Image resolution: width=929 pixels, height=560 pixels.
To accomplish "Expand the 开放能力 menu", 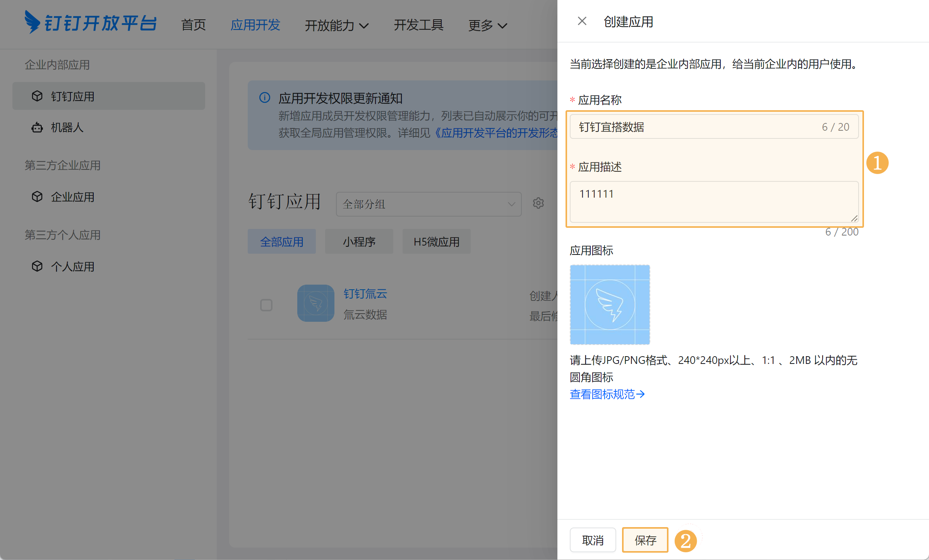I will click(x=336, y=26).
